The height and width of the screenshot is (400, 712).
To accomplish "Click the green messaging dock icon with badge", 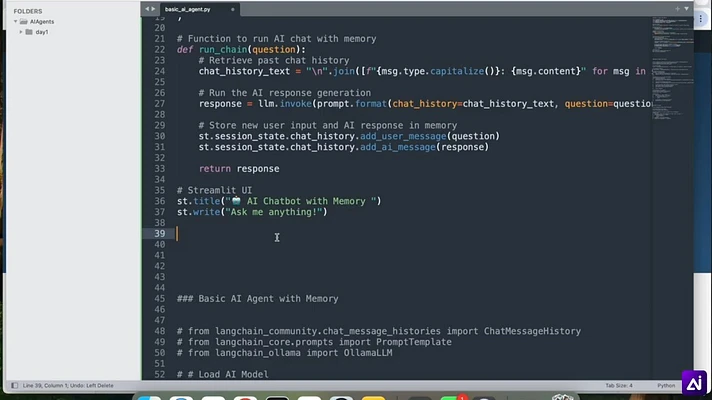I will pos(451,397).
